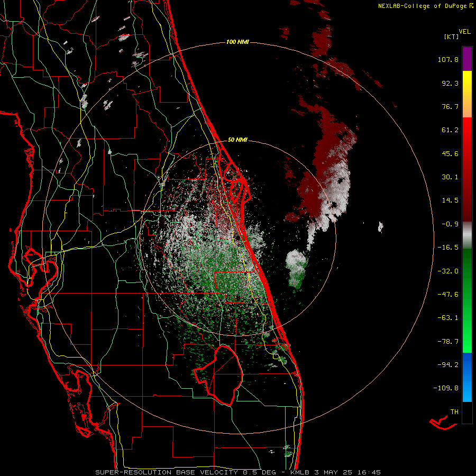476x476 pixels.
Task: Select the 61.2 scale value
Action: [450, 130]
